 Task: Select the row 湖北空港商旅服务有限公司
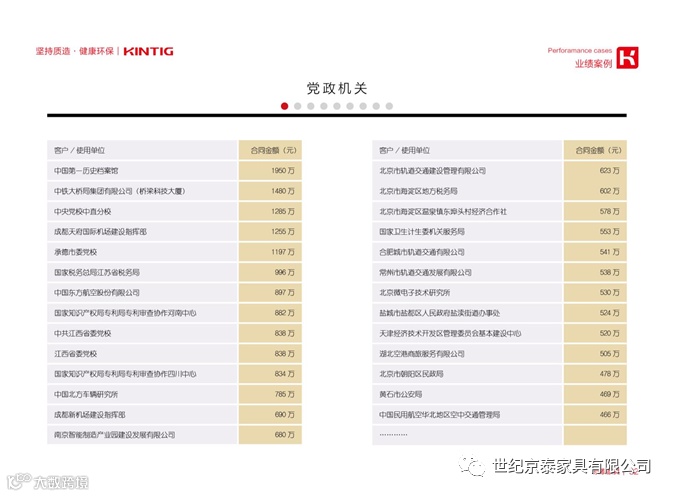tap(500, 354)
